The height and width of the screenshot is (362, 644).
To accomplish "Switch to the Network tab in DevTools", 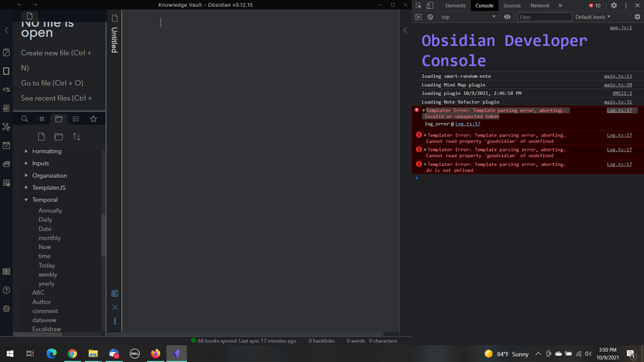I will (x=540, y=6).
